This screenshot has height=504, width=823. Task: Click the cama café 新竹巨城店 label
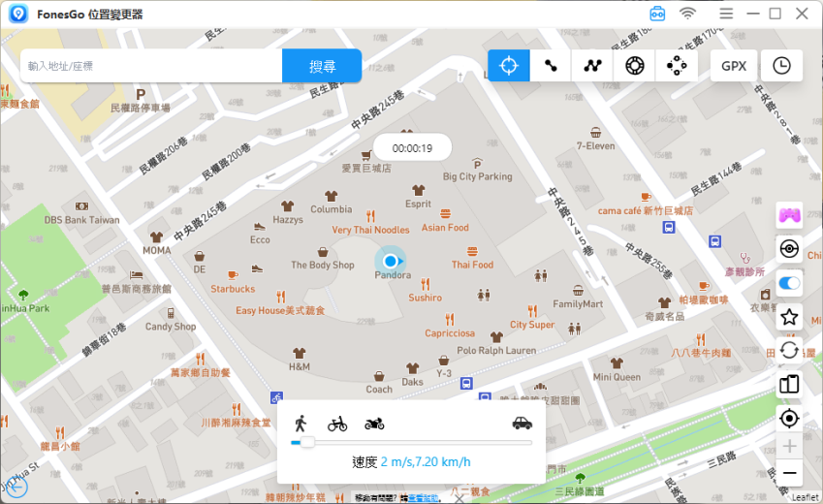tap(645, 211)
